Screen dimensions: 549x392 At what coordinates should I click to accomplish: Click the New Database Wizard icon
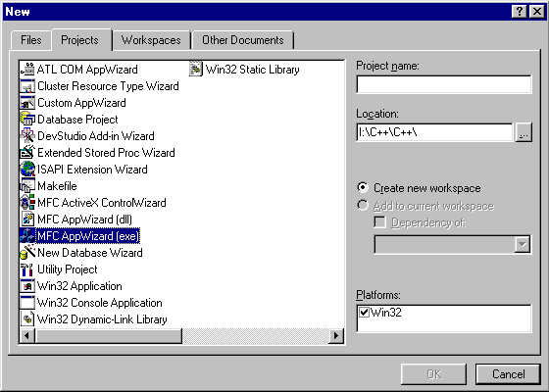tap(27, 253)
